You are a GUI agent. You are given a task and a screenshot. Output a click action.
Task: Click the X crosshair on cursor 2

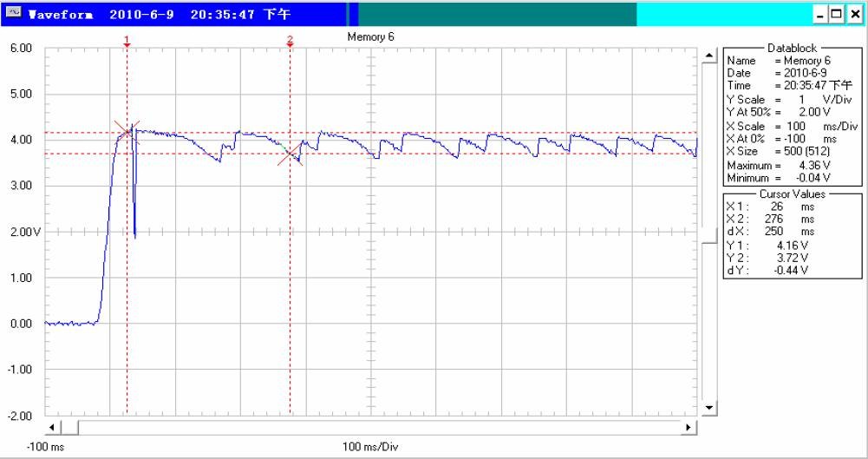coord(290,154)
